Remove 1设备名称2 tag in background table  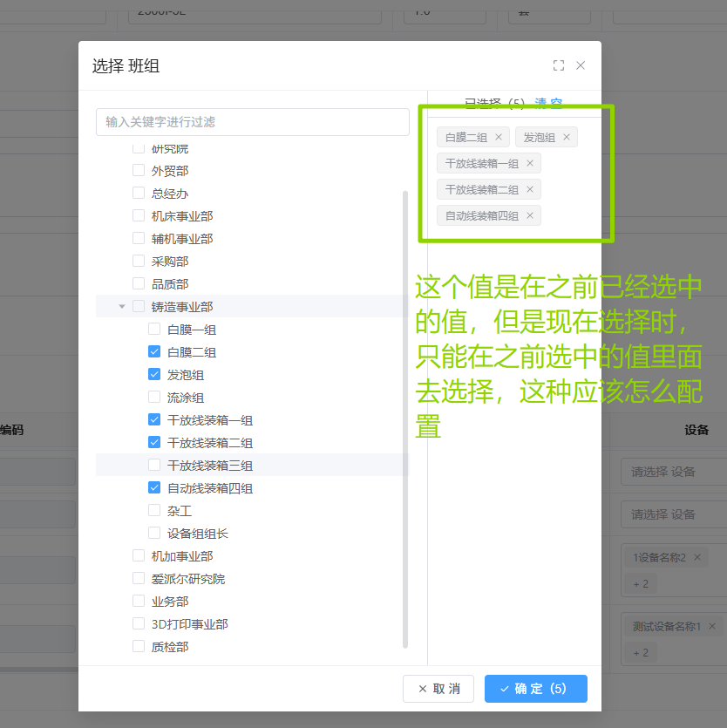[x=697, y=557]
